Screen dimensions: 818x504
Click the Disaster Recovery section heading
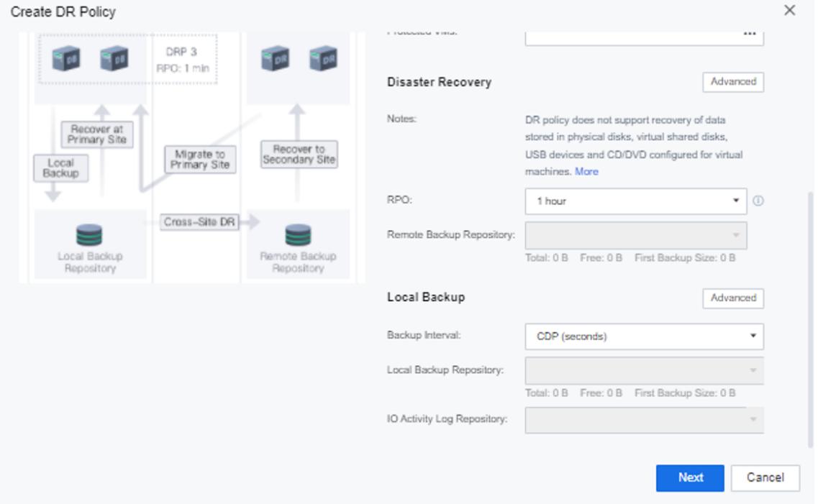coord(440,83)
